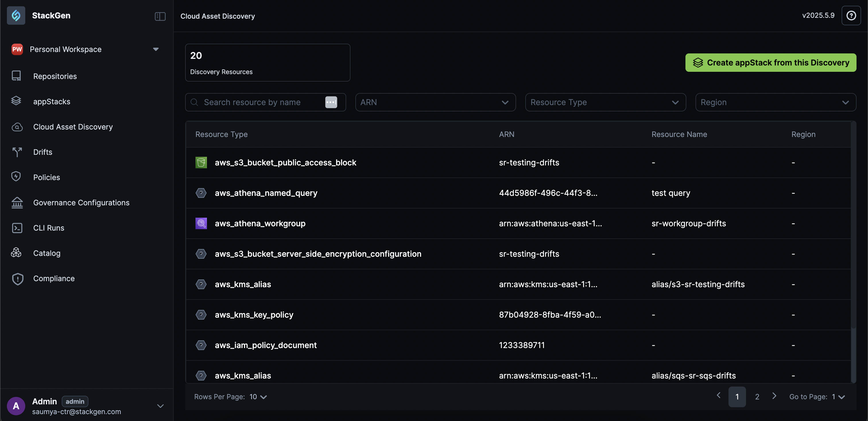The height and width of the screenshot is (421, 868).
Task: Click the icon for server_side_encryption_configuration row
Action: pyautogui.click(x=201, y=254)
